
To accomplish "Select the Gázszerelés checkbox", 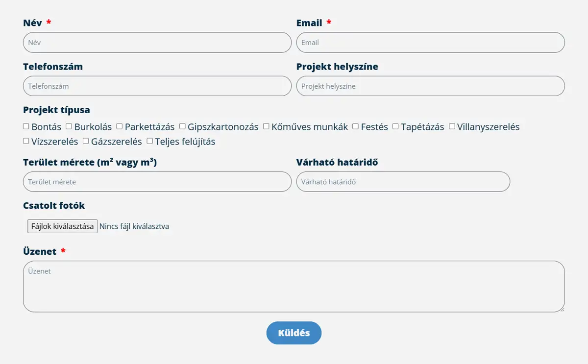I will click(x=86, y=141).
